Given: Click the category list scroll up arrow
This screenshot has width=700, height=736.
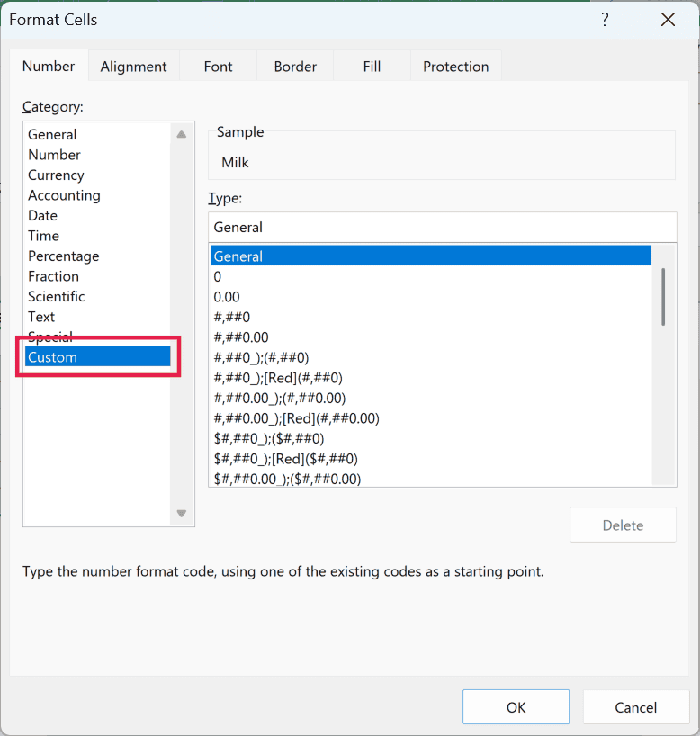Looking at the screenshot, I should point(182,135).
